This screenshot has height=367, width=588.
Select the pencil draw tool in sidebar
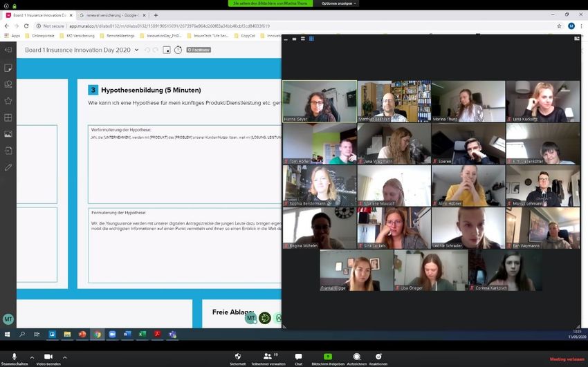[8, 167]
